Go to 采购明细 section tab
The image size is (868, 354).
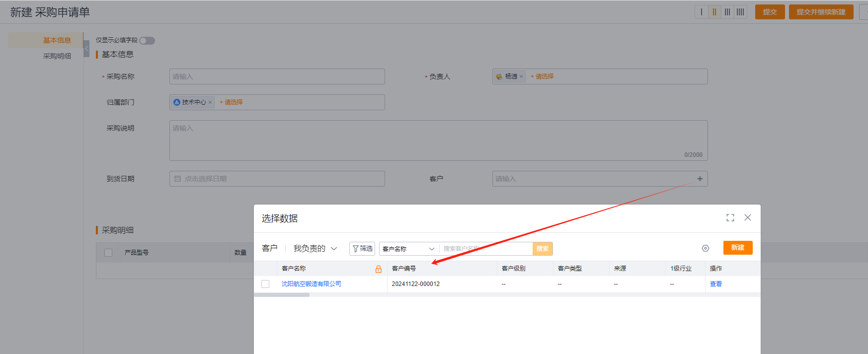click(57, 56)
